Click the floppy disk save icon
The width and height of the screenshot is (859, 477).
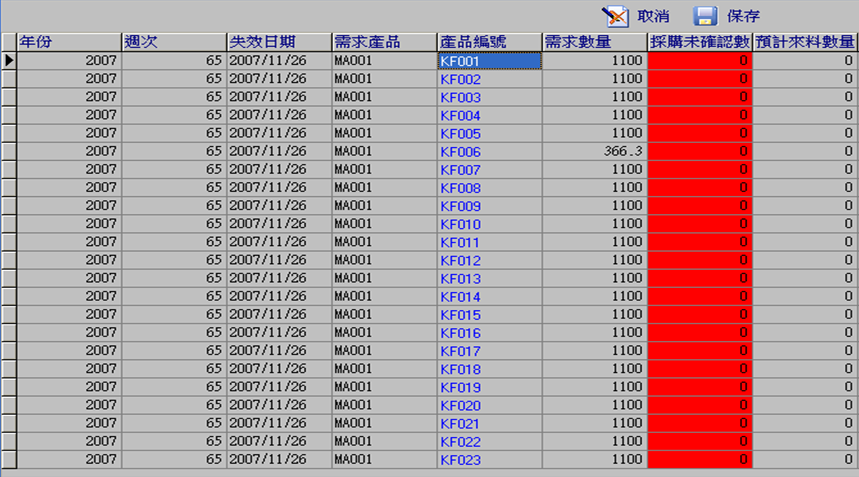pyautogui.click(x=705, y=16)
